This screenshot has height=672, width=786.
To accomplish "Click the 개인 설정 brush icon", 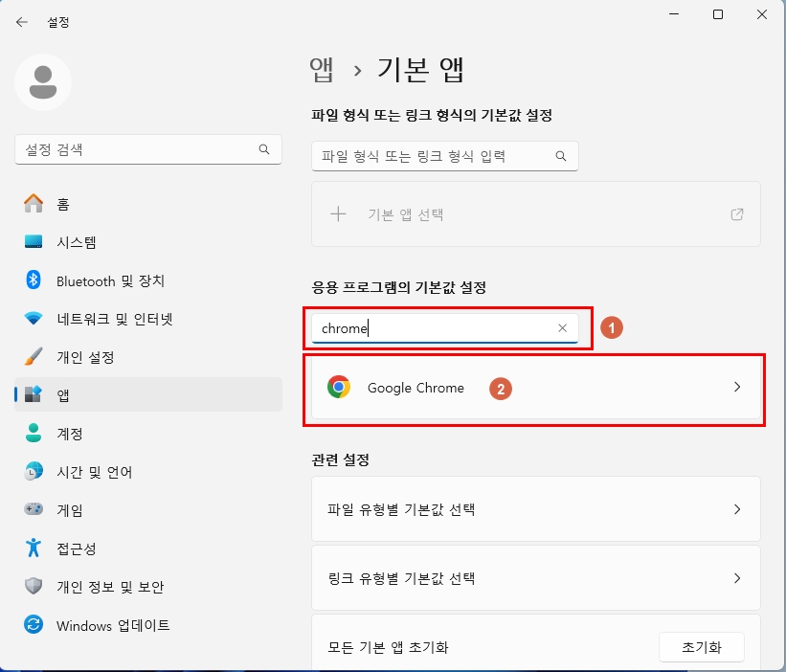I will (x=33, y=357).
